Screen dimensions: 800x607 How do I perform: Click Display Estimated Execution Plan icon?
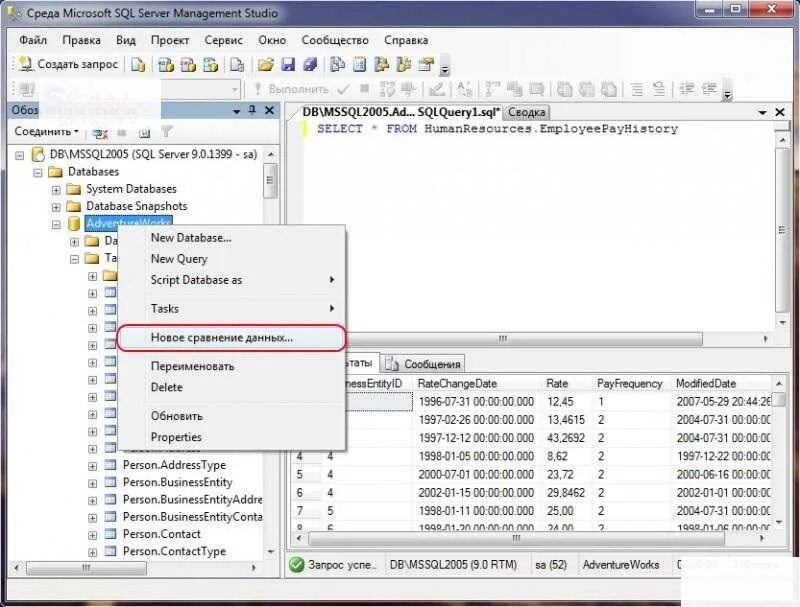[387, 90]
